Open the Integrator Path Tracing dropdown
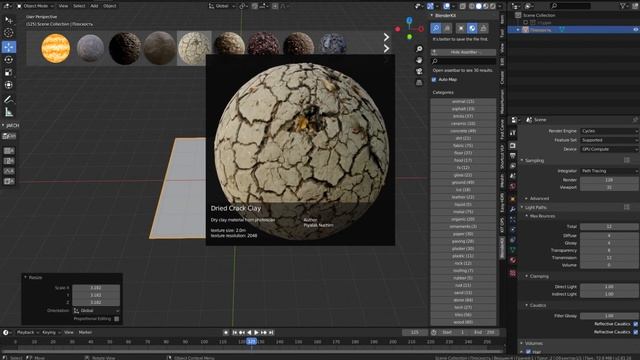This screenshot has width=640, height=360. [609, 171]
